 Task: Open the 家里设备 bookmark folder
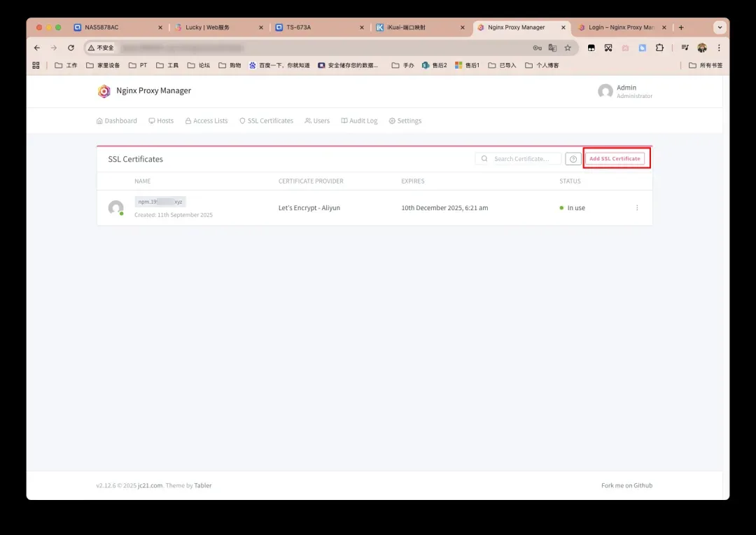103,65
